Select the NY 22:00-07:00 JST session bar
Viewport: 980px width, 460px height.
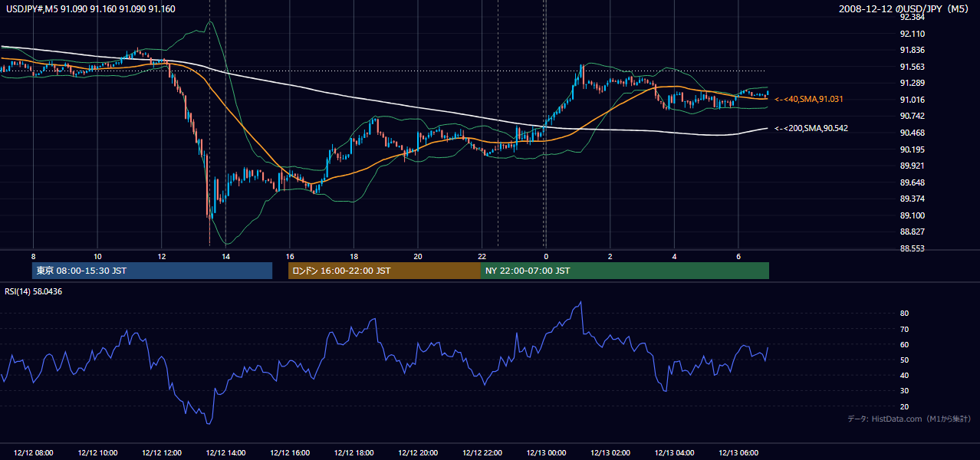pyautogui.click(x=625, y=271)
